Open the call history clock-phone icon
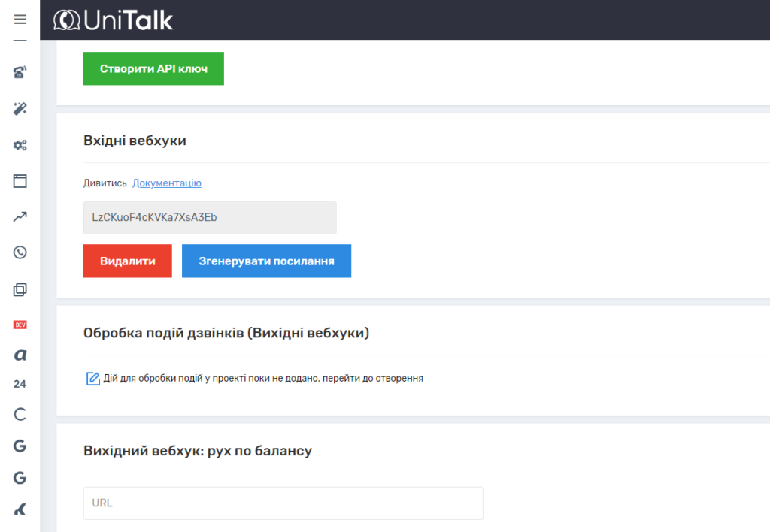Viewport: 770px width, 532px height. point(20,252)
